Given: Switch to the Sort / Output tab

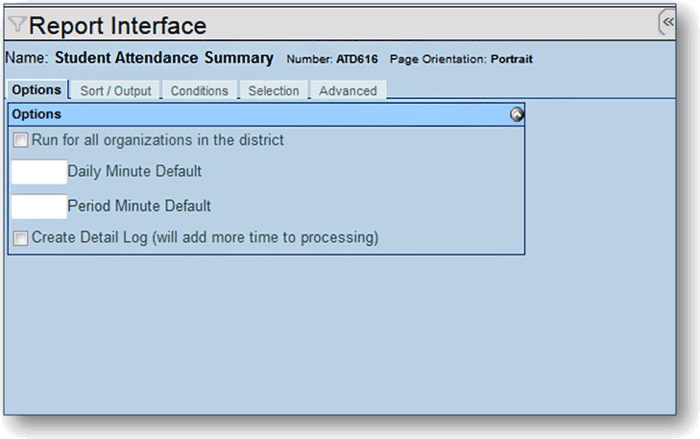Looking at the screenshot, I should point(115,91).
